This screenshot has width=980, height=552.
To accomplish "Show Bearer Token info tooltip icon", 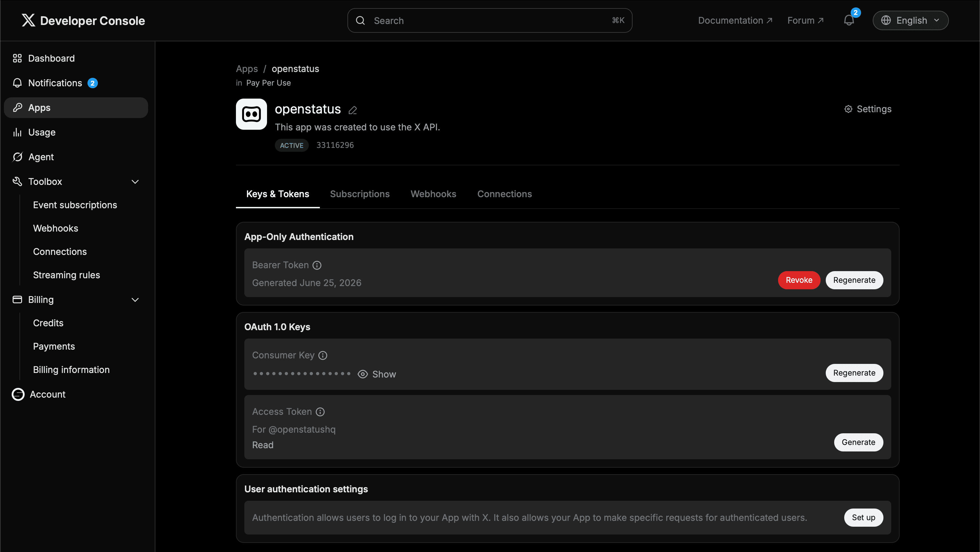I will pyautogui.click(x=317, y=265).
